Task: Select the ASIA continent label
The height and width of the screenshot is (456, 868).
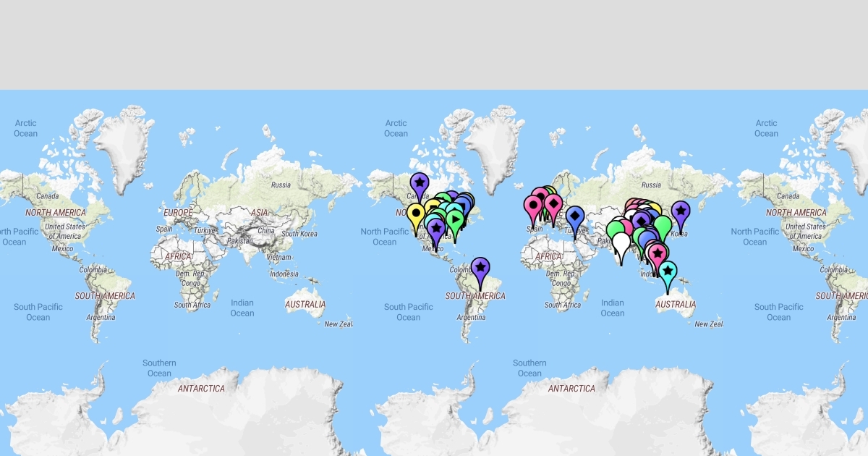Action: (x=259, y=213)
